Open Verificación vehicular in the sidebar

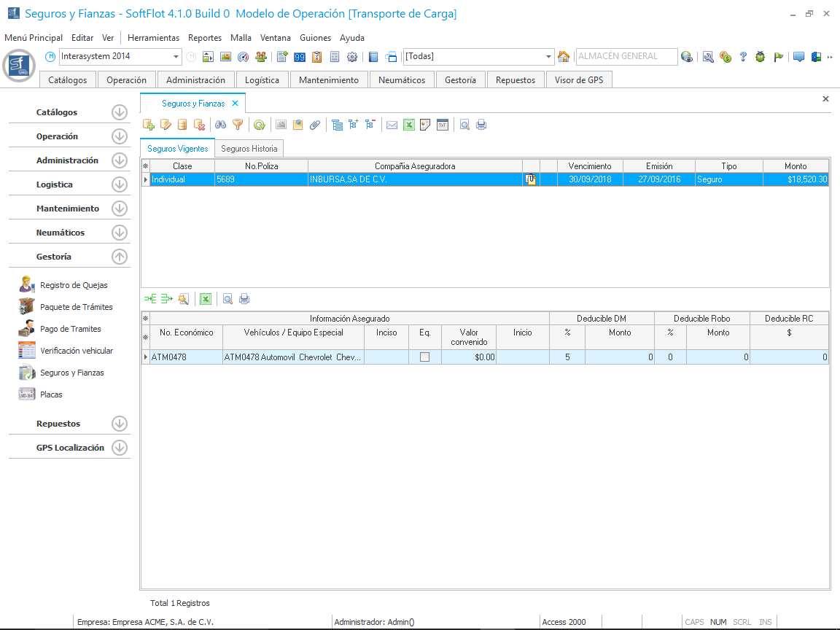point(77,351)
